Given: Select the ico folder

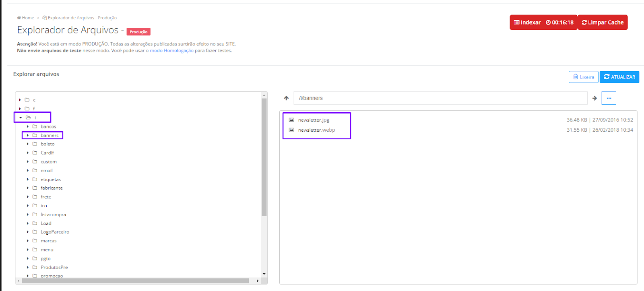Looking at the screenshot, I should click(44, 206).
